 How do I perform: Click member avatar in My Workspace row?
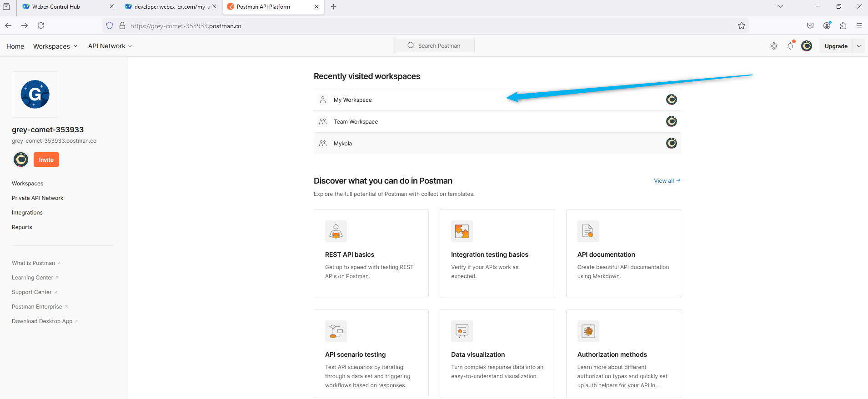pos(672,100)
